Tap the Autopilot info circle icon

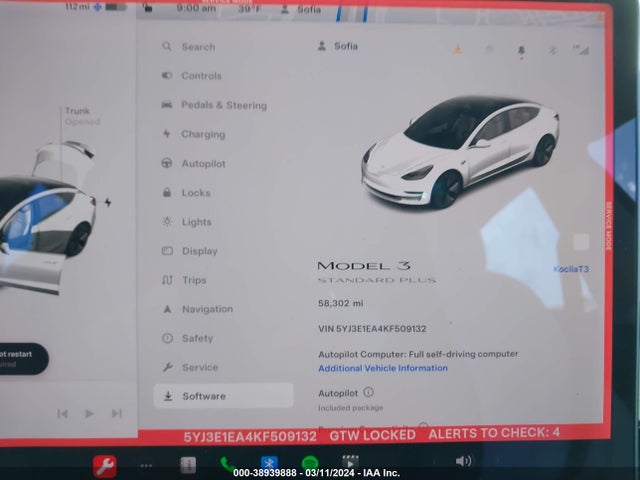(x=368, y=392)
